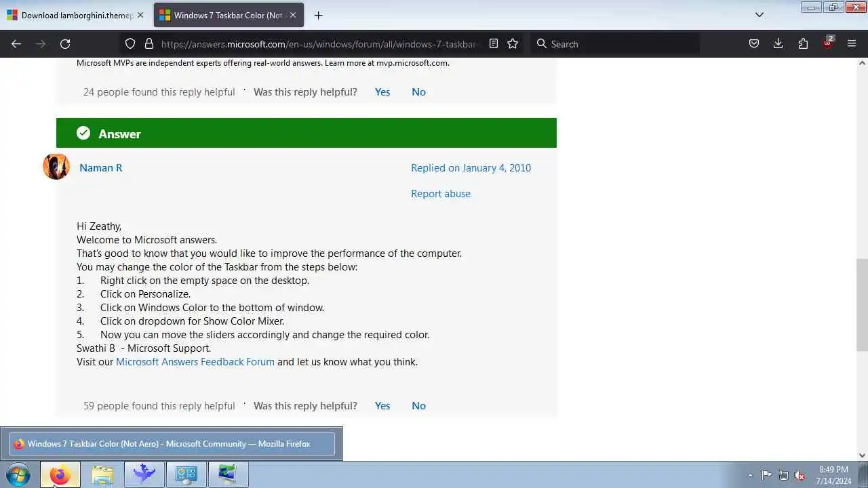Viewport: 868px width, 488px height.
Task: Click scrollbar up arrow
Action: coord(862,63)
